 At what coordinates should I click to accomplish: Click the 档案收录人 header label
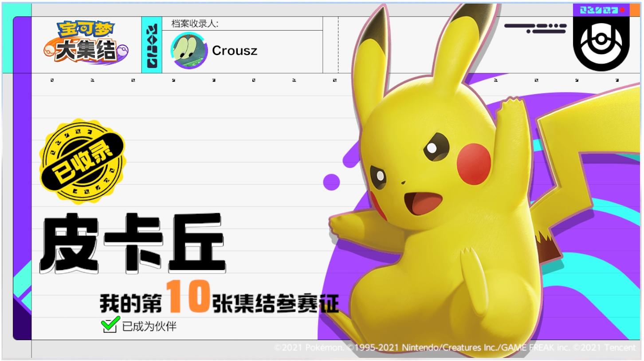click(195, 24)
